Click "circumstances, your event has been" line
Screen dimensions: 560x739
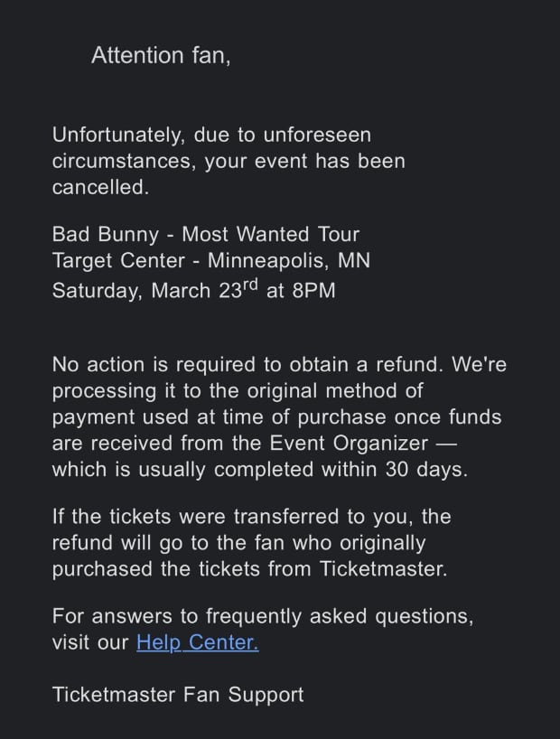tap(229, 162)
